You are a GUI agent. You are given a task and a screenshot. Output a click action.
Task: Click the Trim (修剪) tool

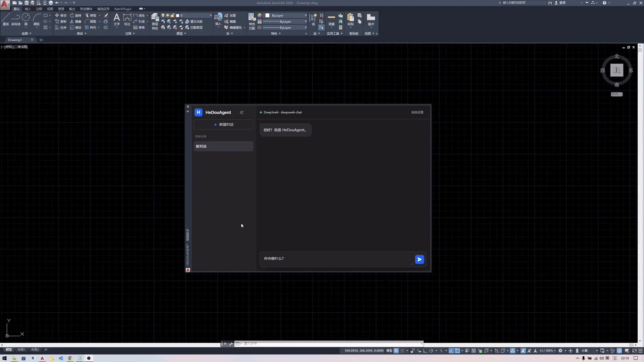click(x=91, y=15)
